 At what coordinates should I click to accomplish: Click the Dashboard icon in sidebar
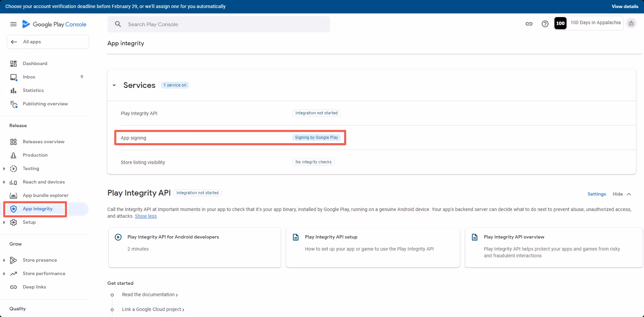[x=13, y=63]
